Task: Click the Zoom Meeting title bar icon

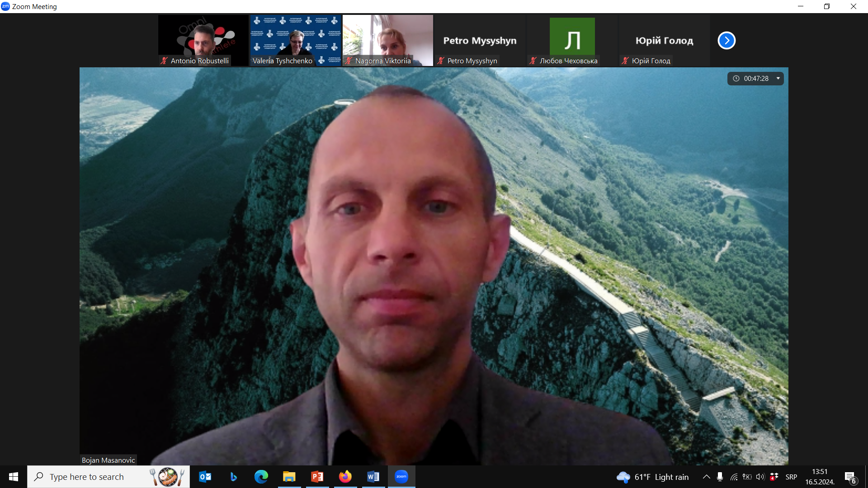Action: click(x=5, y=6)
